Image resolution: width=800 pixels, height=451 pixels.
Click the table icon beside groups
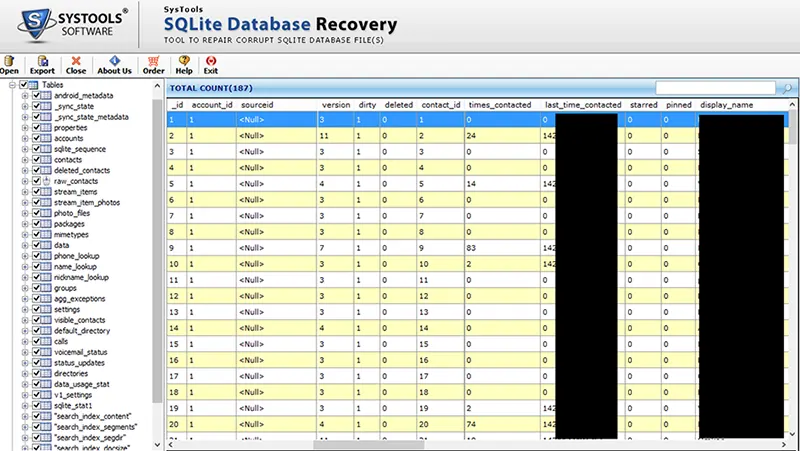coord(46,288)
